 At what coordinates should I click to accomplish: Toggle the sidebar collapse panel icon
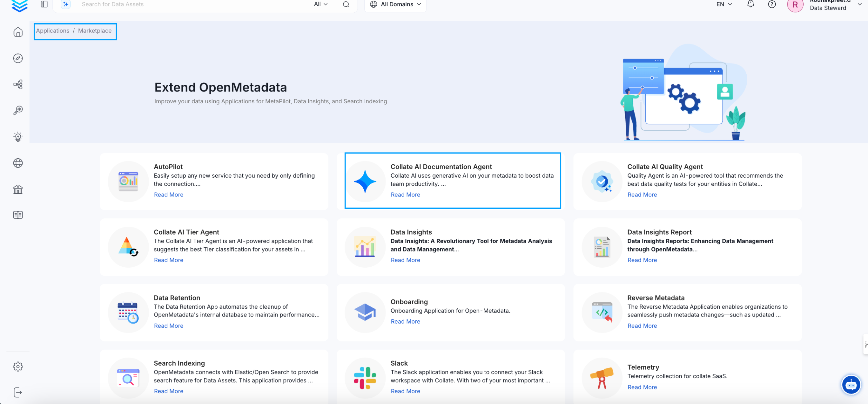coord(44,4)
